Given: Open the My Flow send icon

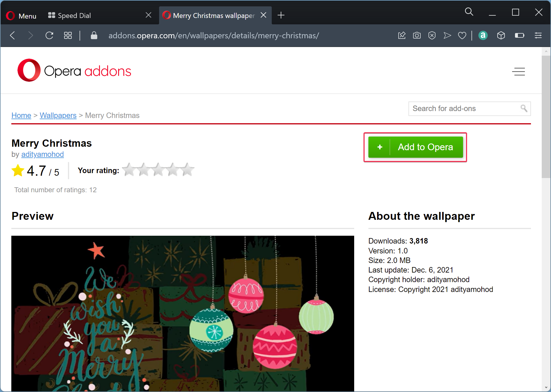Looking at the screenshot, I should point(447,35).
